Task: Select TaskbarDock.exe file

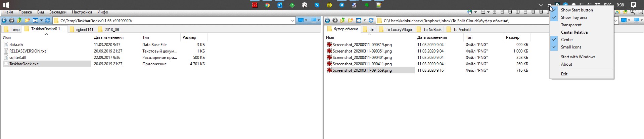Action: click(47, 64)
